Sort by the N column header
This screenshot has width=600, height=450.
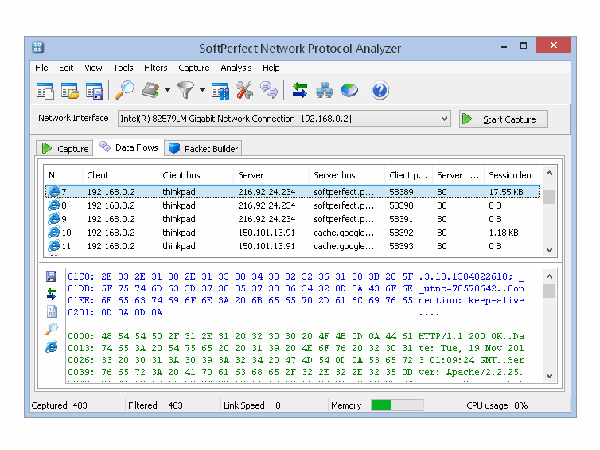pos(63,175)
